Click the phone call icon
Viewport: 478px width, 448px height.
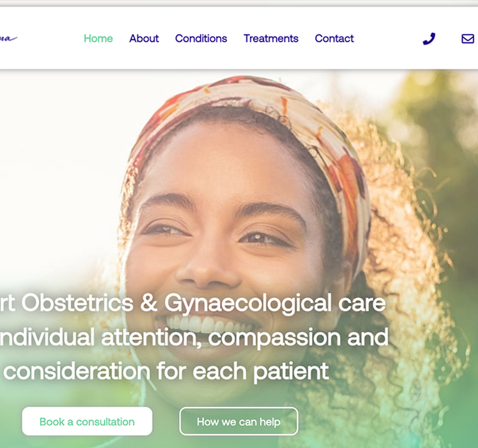[x=429, y=39]
